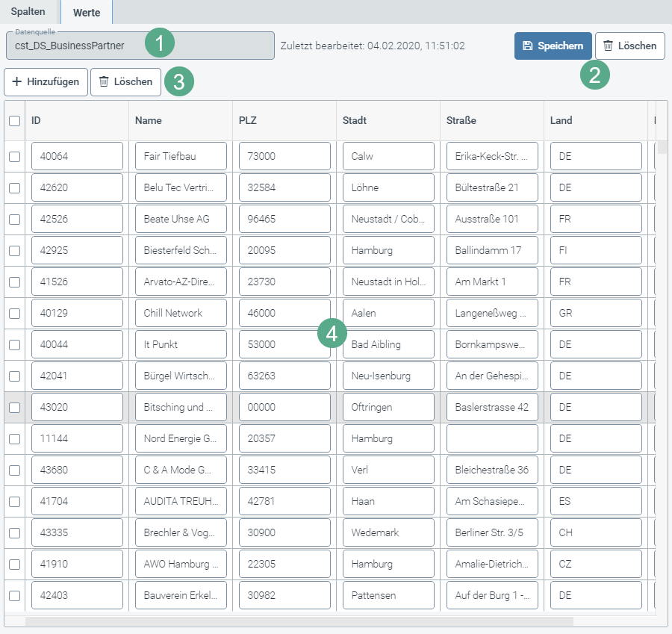Edit the Land field showing CH
The image size is (672, 634).
coord(596,533)
